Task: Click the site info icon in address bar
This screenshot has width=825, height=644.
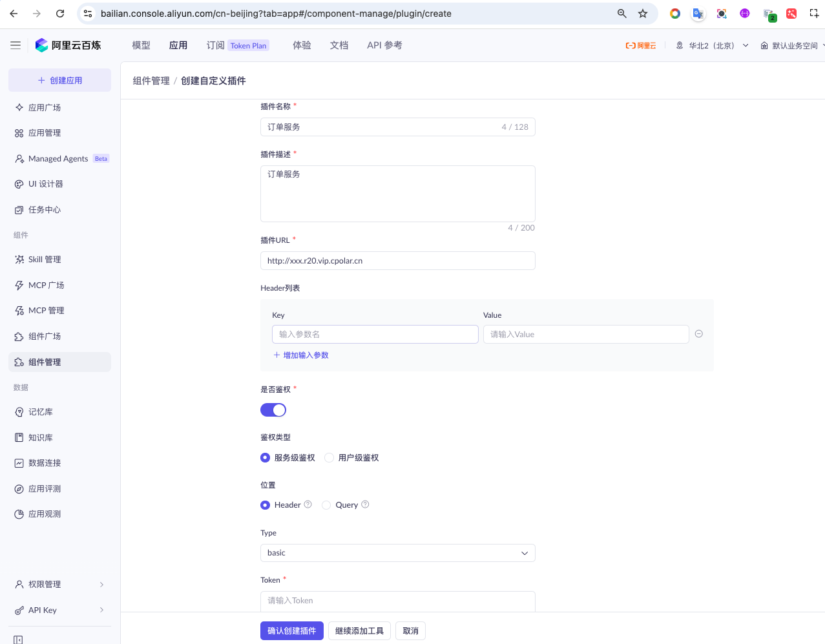Action: [89, 14]
